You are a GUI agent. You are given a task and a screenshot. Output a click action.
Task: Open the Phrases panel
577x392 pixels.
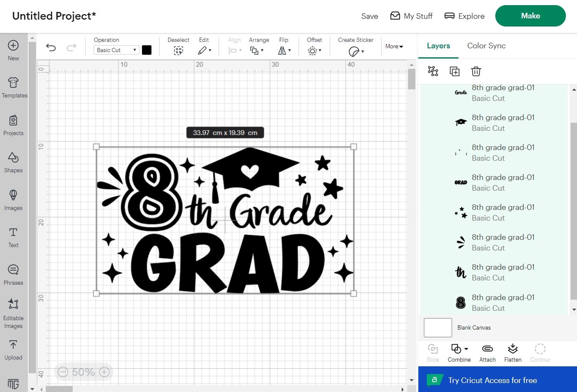coord(13,274)
